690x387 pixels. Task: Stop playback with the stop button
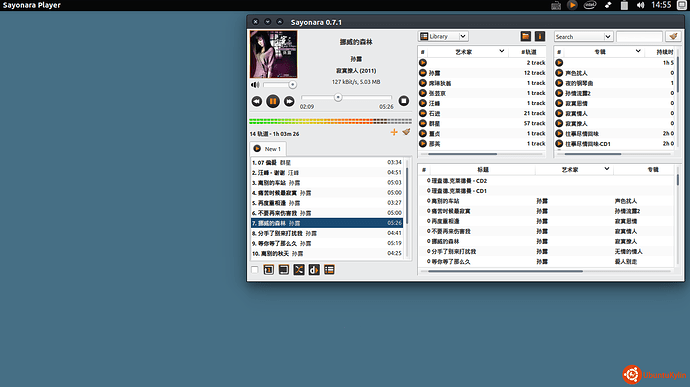click(404, 101)
